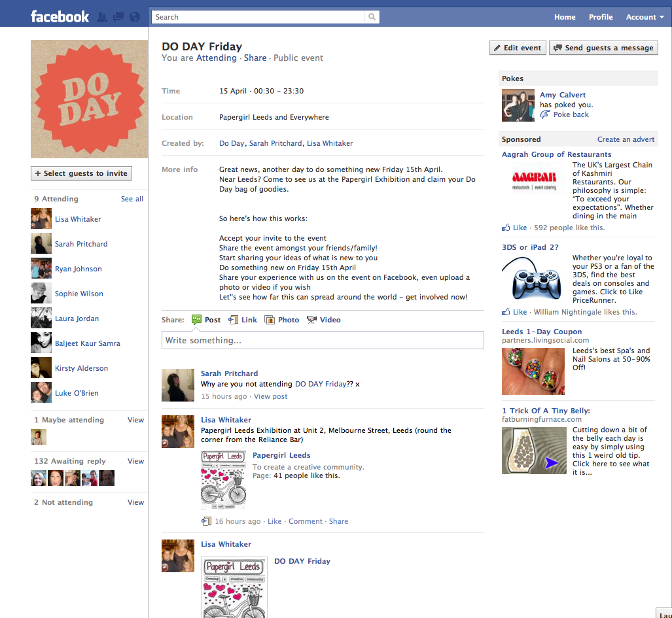Open Profile in top navigation
The width and height of the screenshot is (672, 618).
601,17
